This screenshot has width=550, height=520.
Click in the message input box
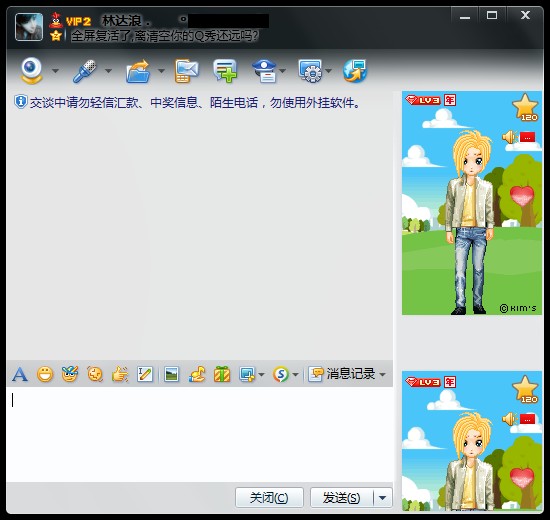pos(199,434)
